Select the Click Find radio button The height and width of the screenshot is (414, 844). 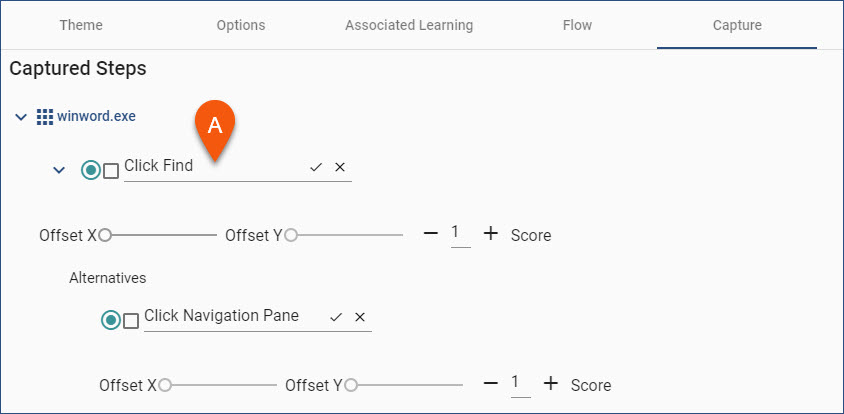[x=90, y=171]
